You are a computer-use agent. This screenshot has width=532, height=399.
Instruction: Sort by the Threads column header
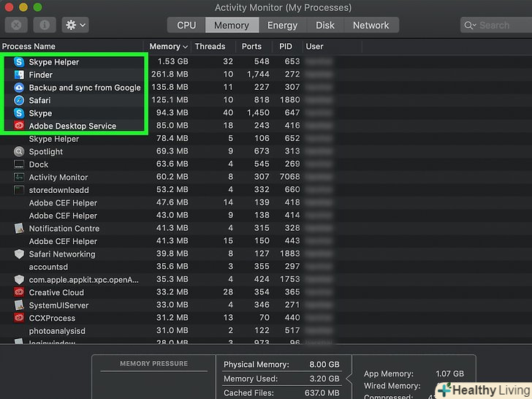(210, 47)
